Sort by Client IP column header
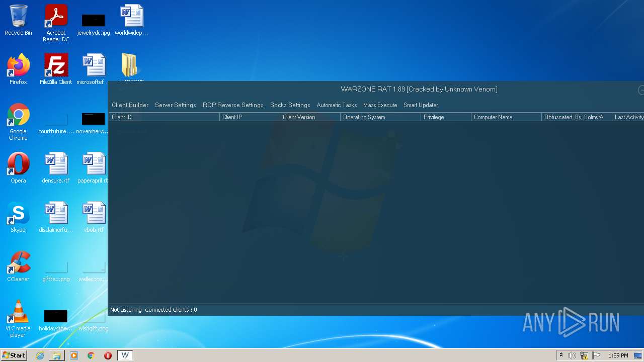This screenshot has height=362, width=644. 250,117
